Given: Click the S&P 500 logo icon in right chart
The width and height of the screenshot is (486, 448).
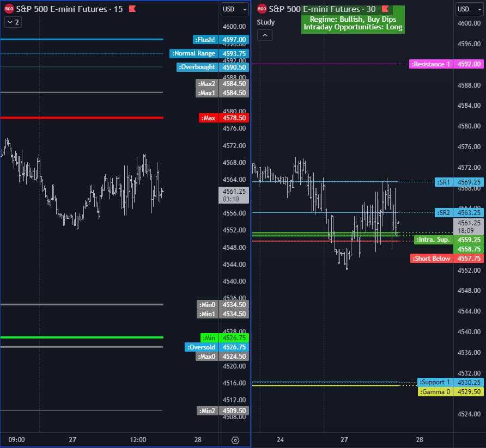Looking at the screenshot, I should [x=262, y=9].
